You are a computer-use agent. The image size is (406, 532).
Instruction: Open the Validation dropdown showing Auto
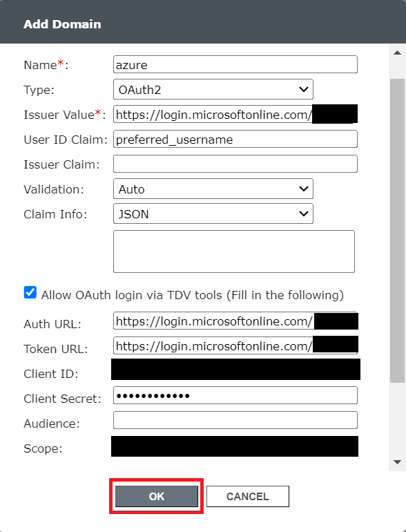213,189
